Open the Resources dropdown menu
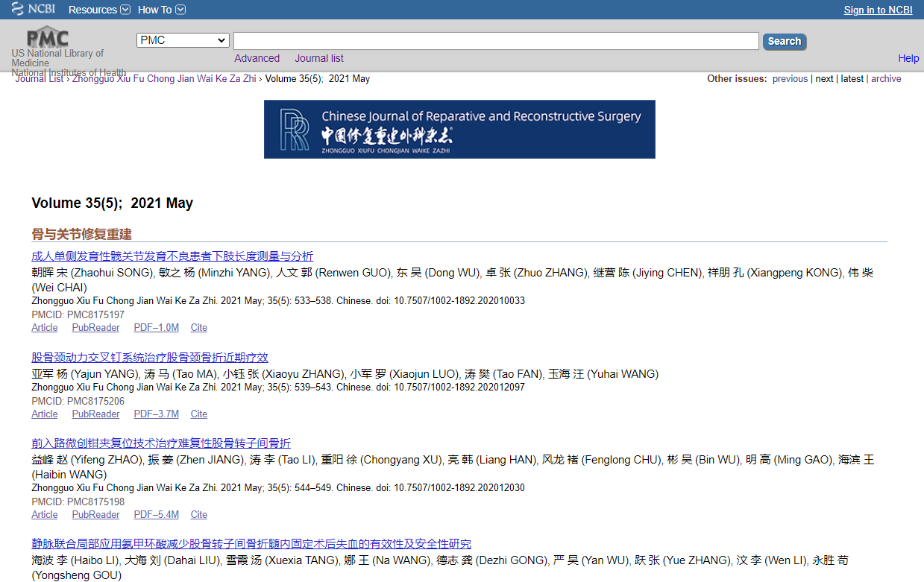 click(x=99, y=10)
